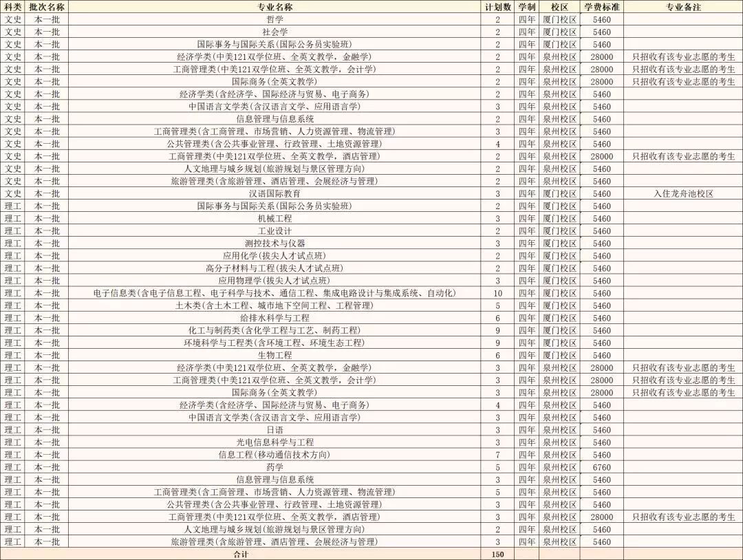This screenshot has height=560, width=743.
Task: Select the 机械工程 major cell
Action: click(x=274, y=218)
